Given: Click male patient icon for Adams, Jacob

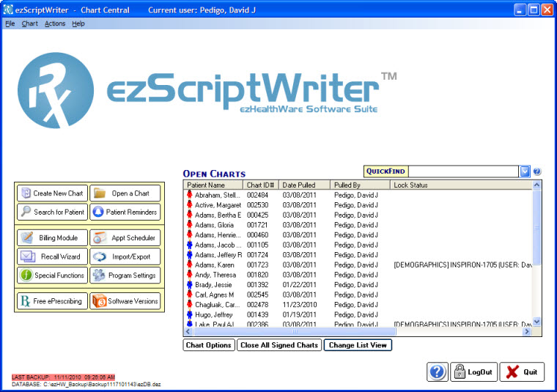Looking at the screenshot, I should click(190, 245).
